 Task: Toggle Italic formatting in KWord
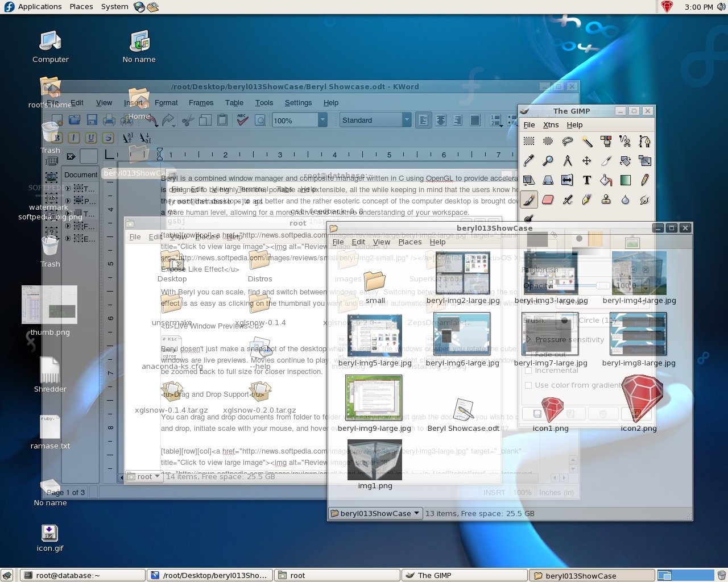click(x=74, y=138)
